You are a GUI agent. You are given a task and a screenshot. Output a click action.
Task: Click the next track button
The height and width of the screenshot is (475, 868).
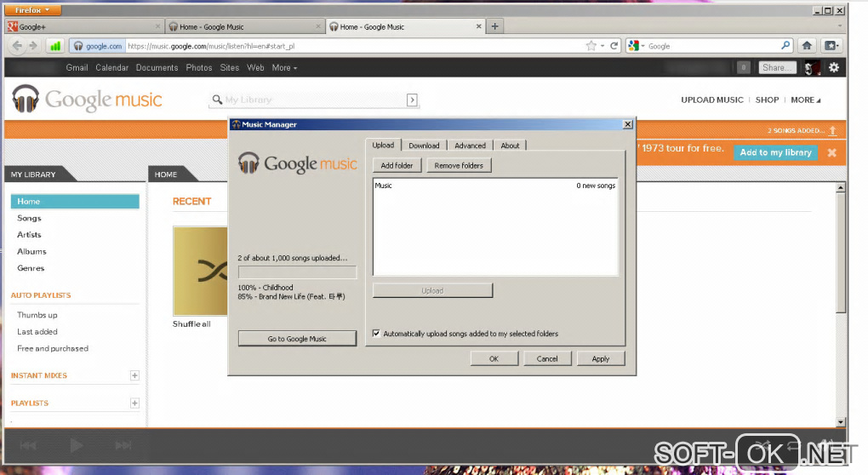[x=123, y=446]
